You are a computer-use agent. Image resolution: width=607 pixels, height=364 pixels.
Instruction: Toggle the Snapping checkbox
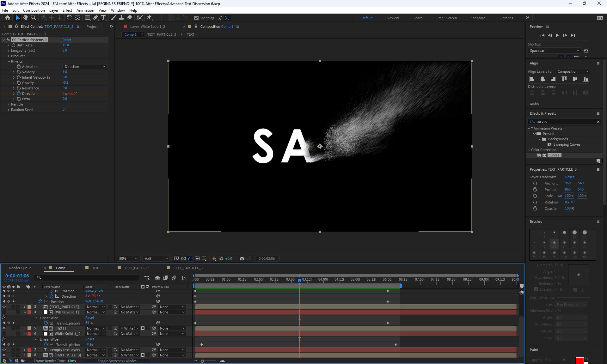[x=196, y=18]
